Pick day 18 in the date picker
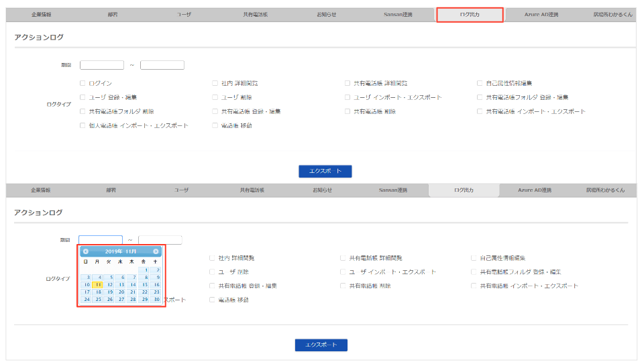Viewport: 644px width, 362px height. point(97,292)
